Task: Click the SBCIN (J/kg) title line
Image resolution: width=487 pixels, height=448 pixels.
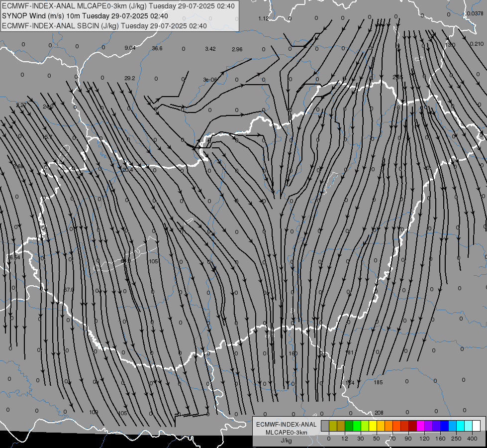Action: pyautogui.click(x=104, y=26)
